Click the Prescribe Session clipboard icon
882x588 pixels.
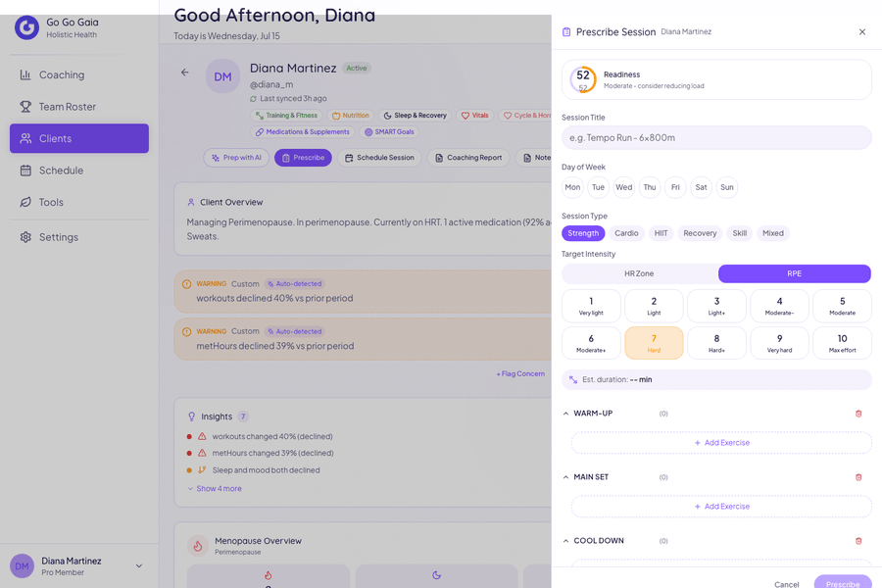coord(566,32)
